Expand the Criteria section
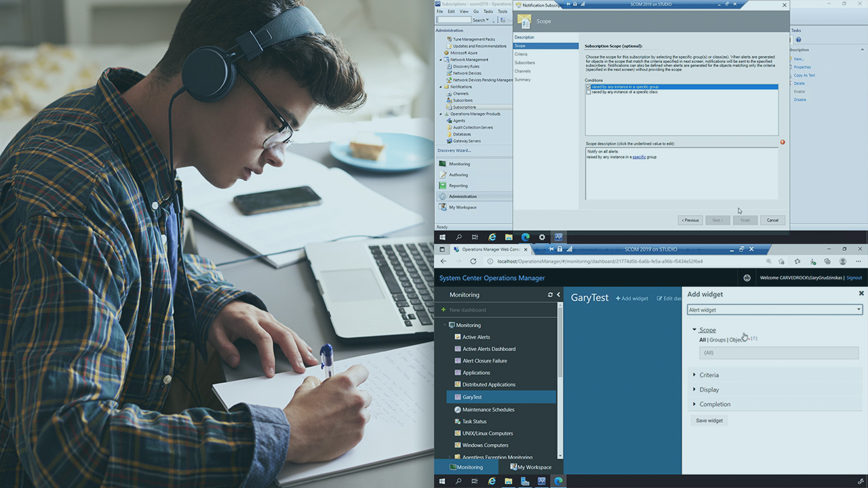Image resolution: width=868 pixels, height=488 pixels. tap(709, 375)
